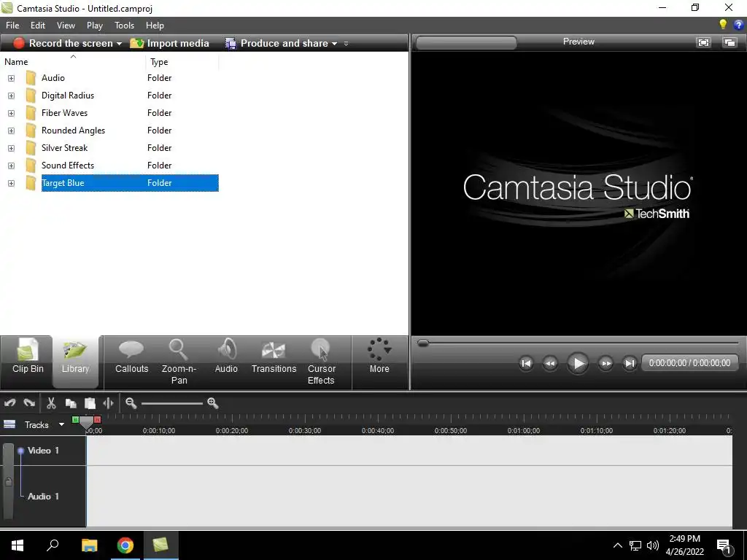Expand the Rounded Angles folder
The image size is (747, 560).
(11, 131)
